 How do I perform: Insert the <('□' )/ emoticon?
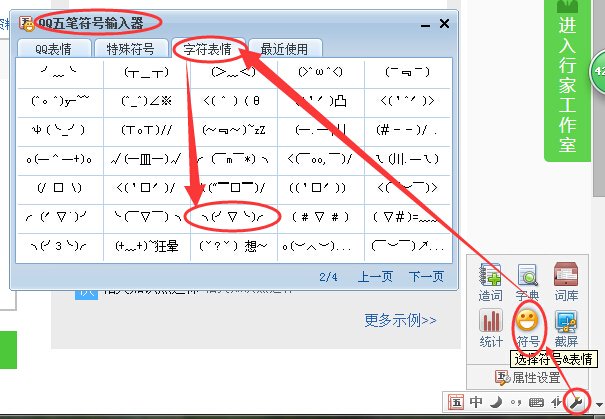click(x=147, y=188)
